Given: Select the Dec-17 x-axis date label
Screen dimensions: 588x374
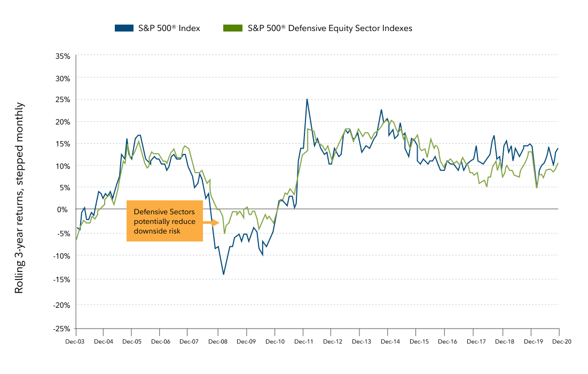Looking at the screenshot, I should tap(474, 341).
